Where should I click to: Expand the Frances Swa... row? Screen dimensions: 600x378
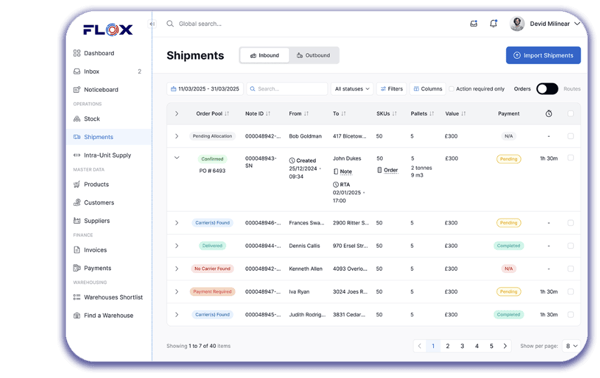176,223
